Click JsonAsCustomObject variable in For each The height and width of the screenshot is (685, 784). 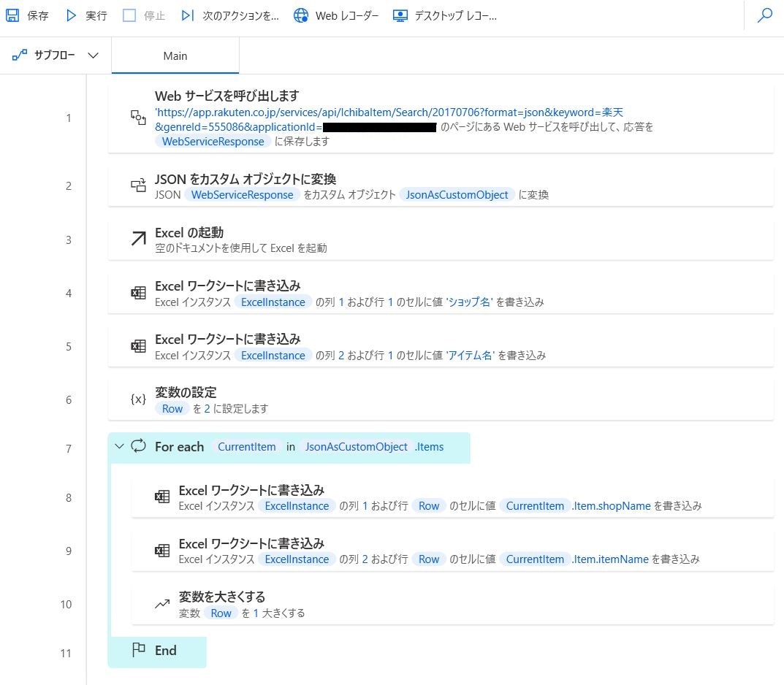[356, 447]
